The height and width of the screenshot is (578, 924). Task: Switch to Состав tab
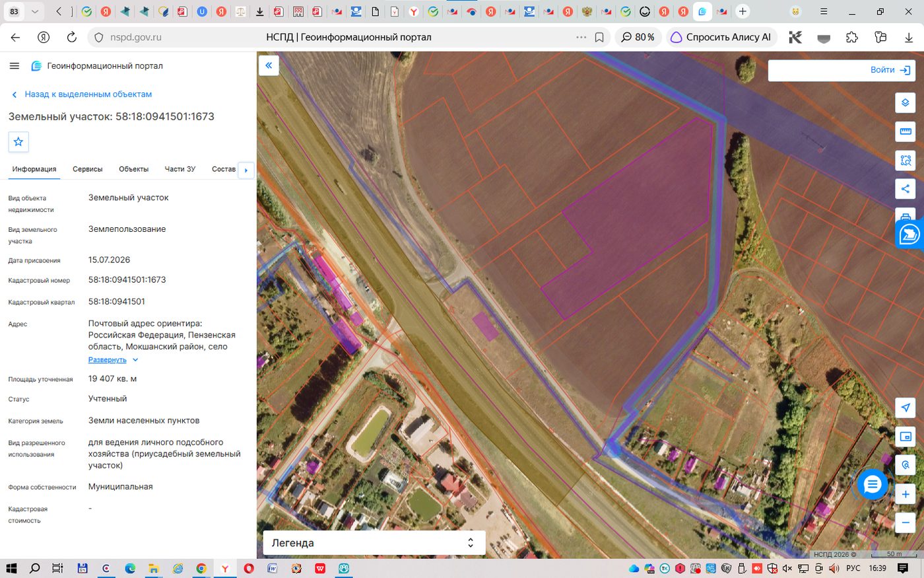point(224,169)
